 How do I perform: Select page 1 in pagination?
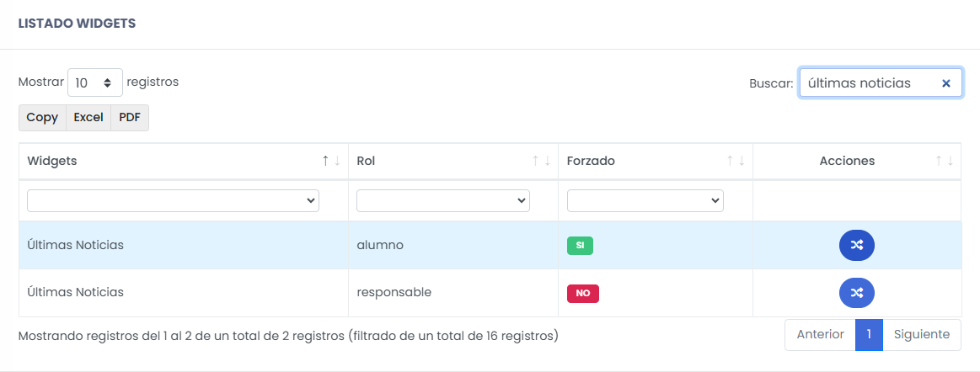[869, 335]
